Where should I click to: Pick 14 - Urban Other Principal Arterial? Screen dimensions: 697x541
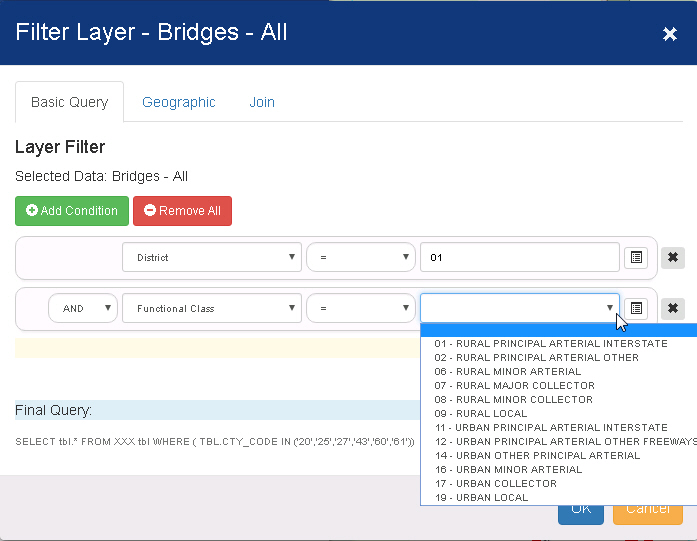[536, 456]
